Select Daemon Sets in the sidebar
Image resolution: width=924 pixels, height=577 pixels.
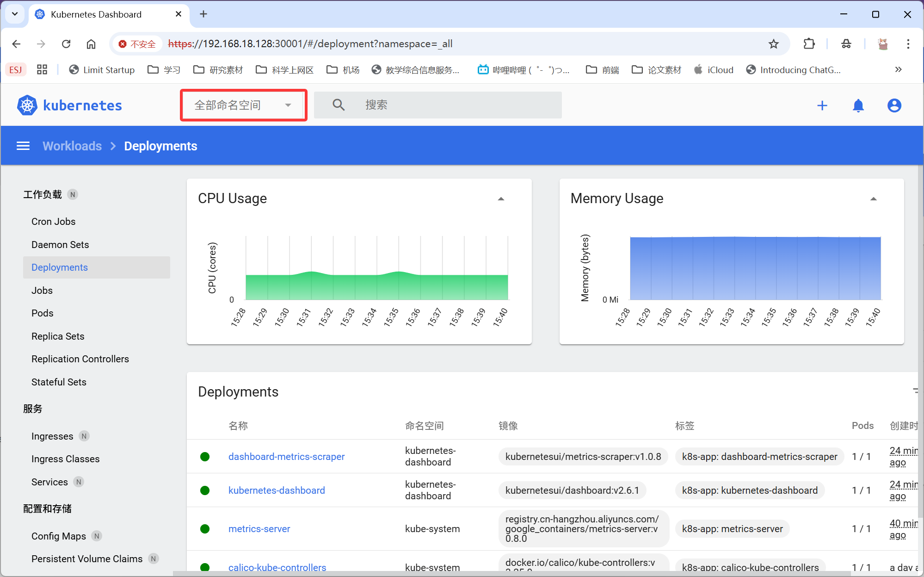click(x=60, y=245)
